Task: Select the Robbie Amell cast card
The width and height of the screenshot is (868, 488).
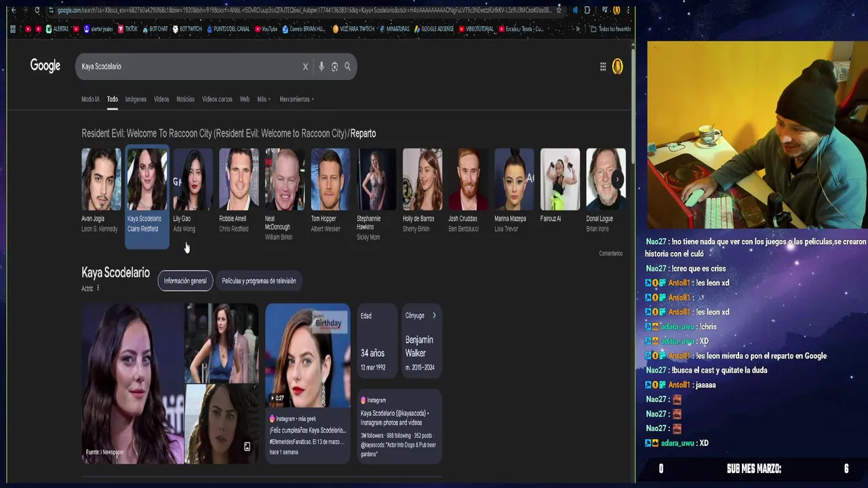Action: 239,190
